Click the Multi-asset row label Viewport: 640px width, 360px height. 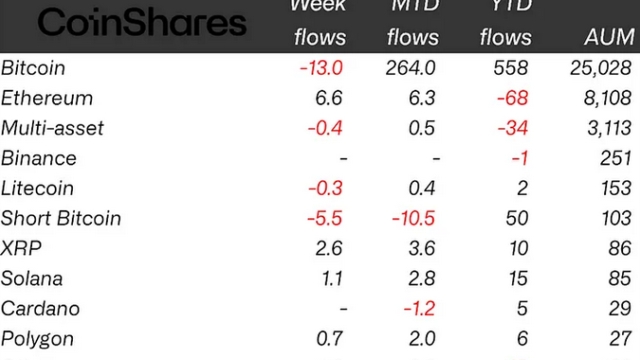pyautogui.click(x=52, y=128)
